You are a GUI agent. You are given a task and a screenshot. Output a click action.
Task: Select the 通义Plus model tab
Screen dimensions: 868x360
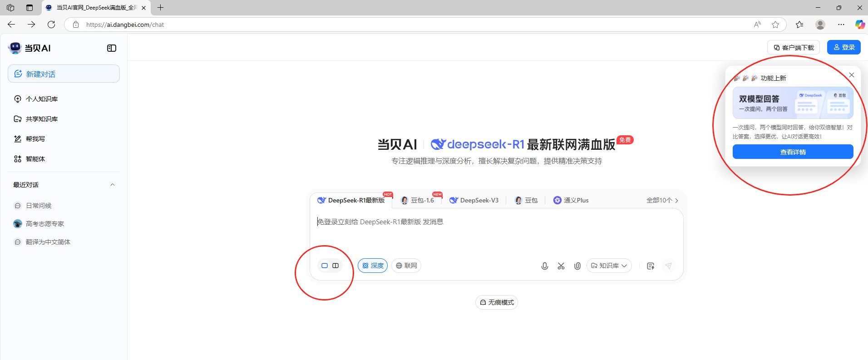coord(571,200)
